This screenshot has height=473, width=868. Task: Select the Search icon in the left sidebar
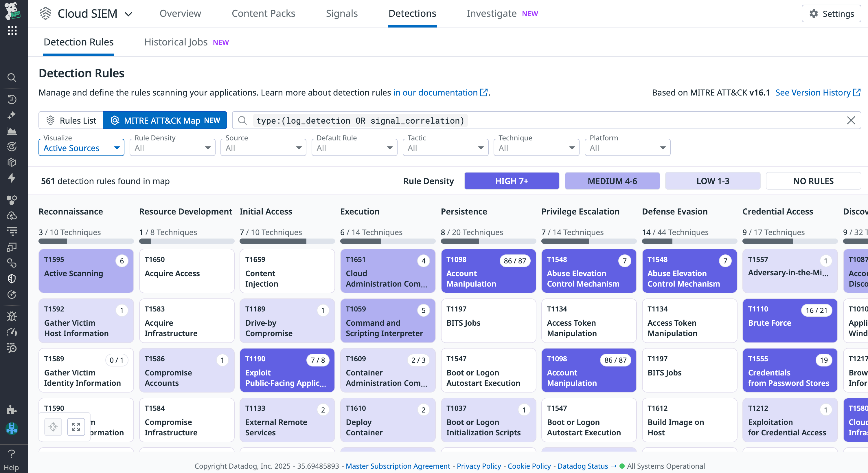pos(12,78)
